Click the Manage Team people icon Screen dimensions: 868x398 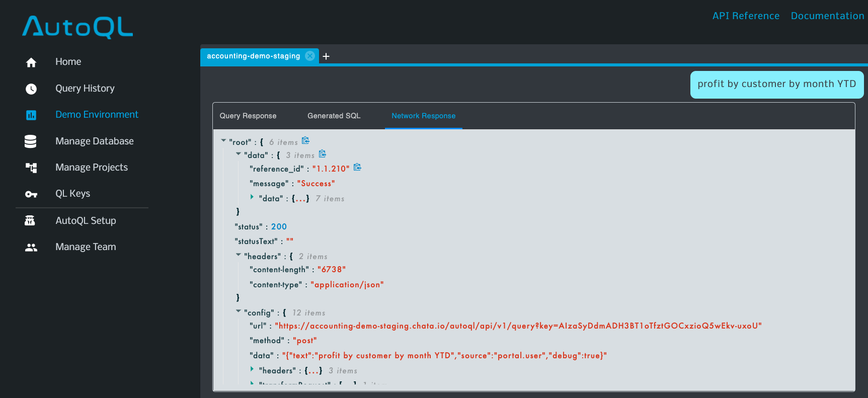[x=31, y=247]
